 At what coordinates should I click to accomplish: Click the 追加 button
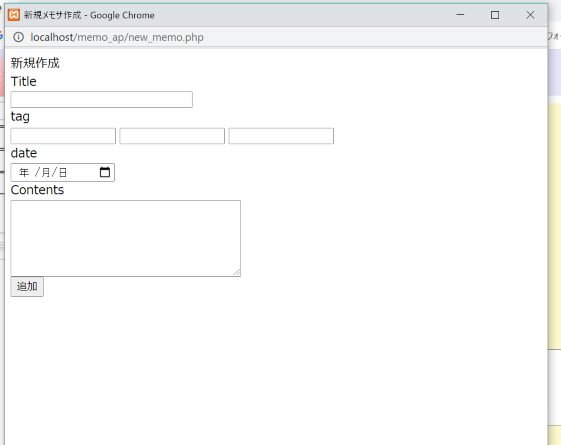point(27,286)
